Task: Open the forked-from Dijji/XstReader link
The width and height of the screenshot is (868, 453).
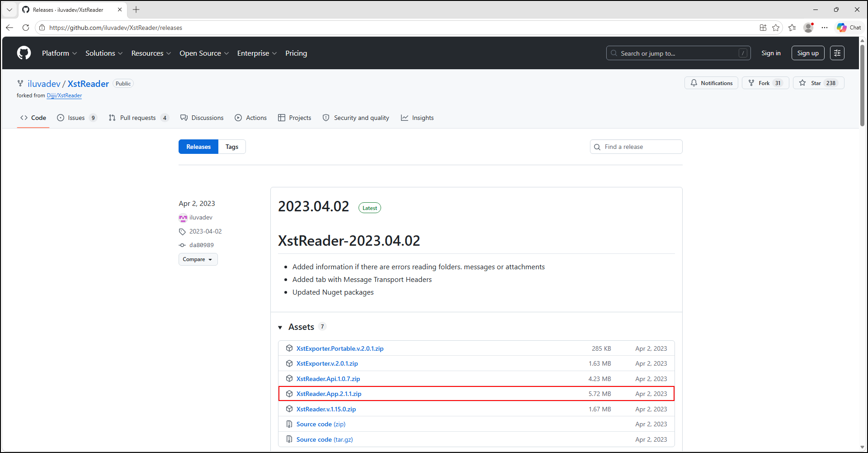Action: (x=64, y=95)
